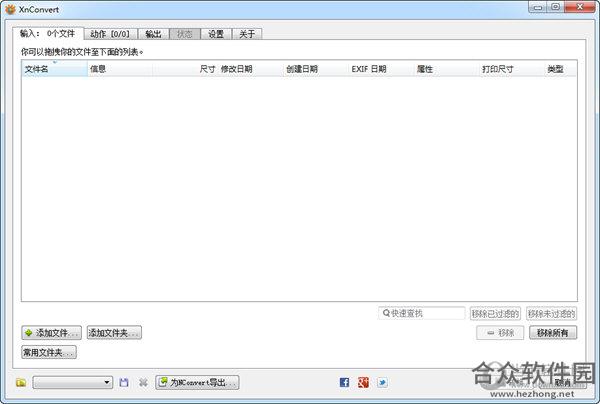The width and height of the screenshot is (600, 404).
Task: Click the 添加文件... button
Action: point(51,333)
